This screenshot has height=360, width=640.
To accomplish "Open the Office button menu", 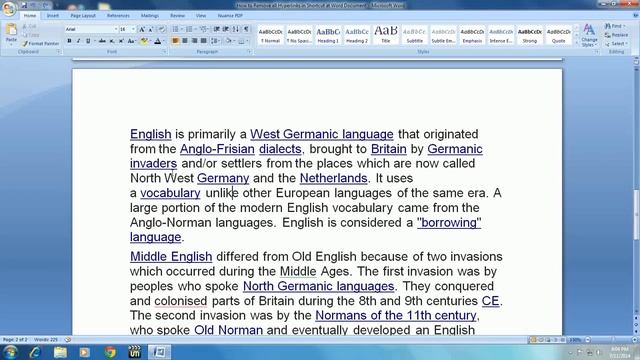I will click(x=9, y=8).
